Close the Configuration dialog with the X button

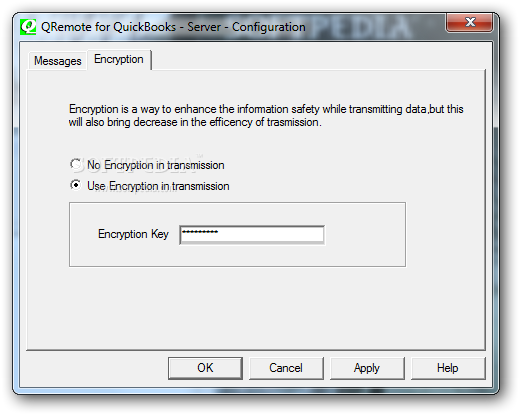(x=470, y=22)
